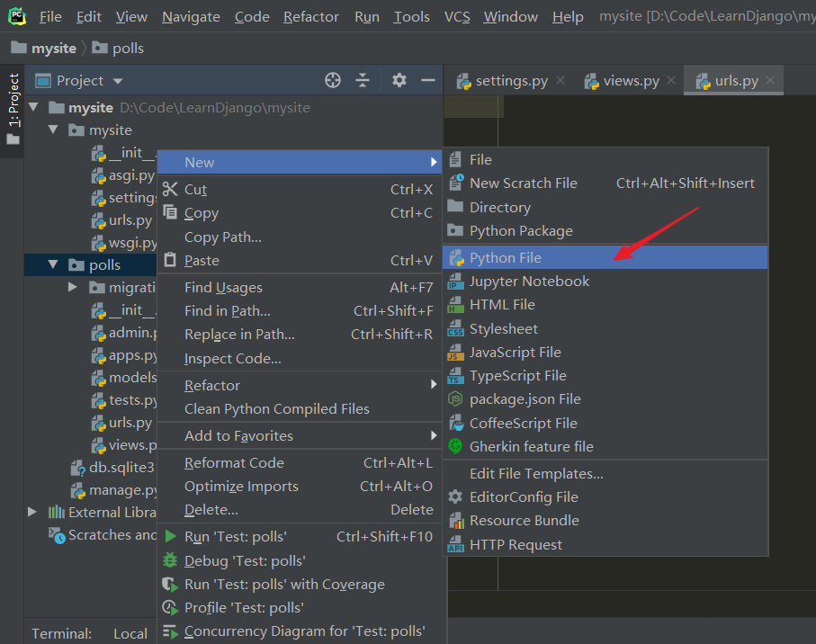This screenshot has width=816, height=644.
Task: Select the Local terminal tab
Action: (130, 633)
